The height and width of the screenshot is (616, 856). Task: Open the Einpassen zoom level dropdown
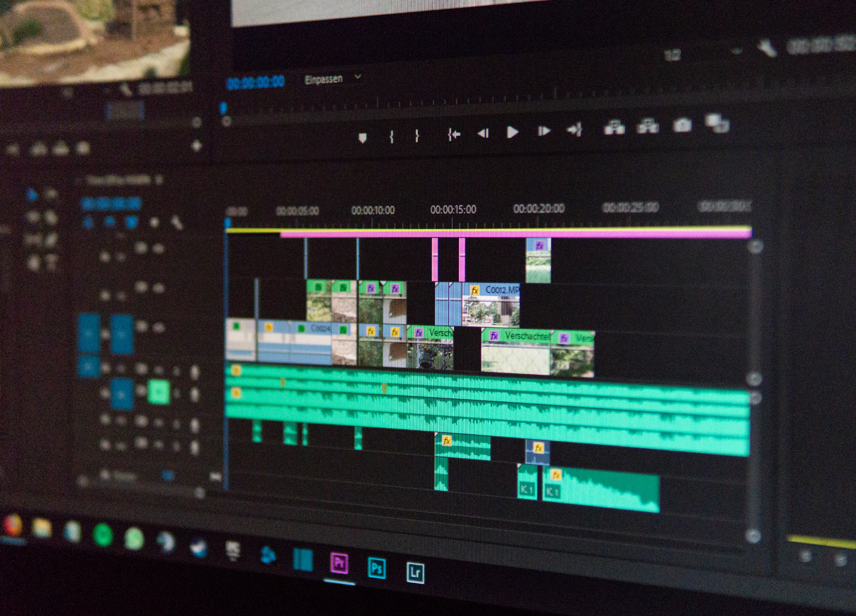tap(333, 79)
